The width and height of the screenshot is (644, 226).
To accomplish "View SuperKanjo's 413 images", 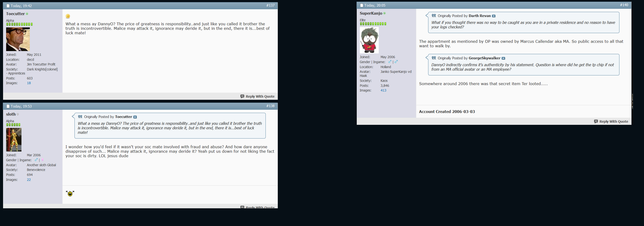I will tap(383, 91).
